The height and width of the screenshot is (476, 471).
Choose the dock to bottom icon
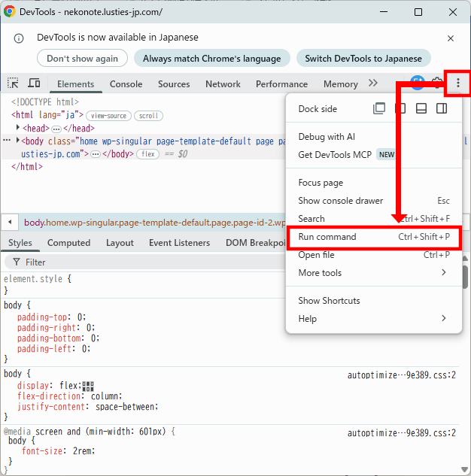pyautogui.click(x=421, y=108)
